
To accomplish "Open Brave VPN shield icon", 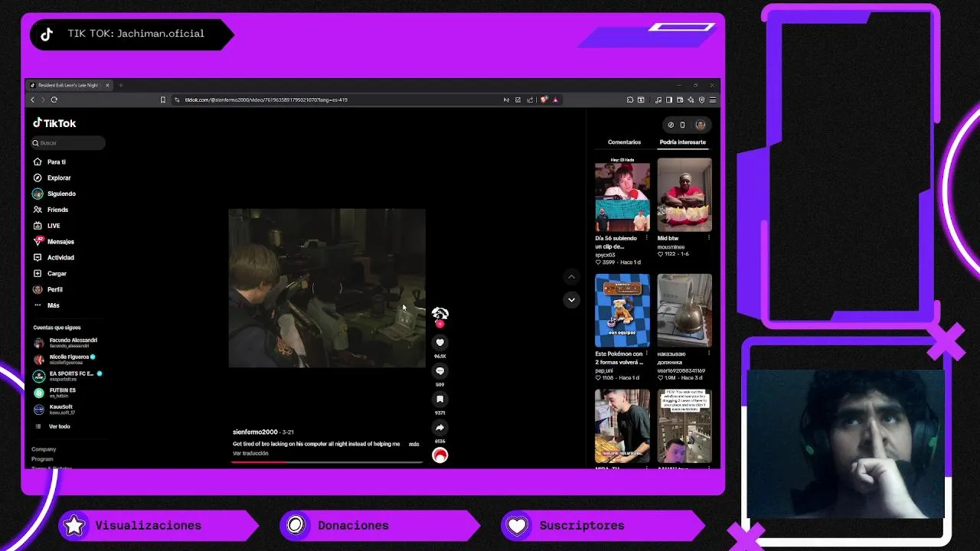I will point(702,99).
